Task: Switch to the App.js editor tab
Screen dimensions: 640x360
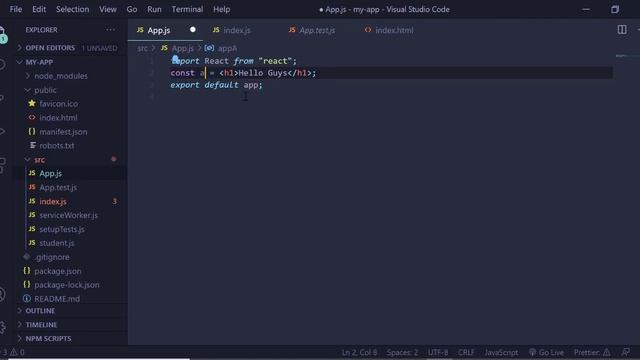Action: pyautogui.click(x=165, y=30)
